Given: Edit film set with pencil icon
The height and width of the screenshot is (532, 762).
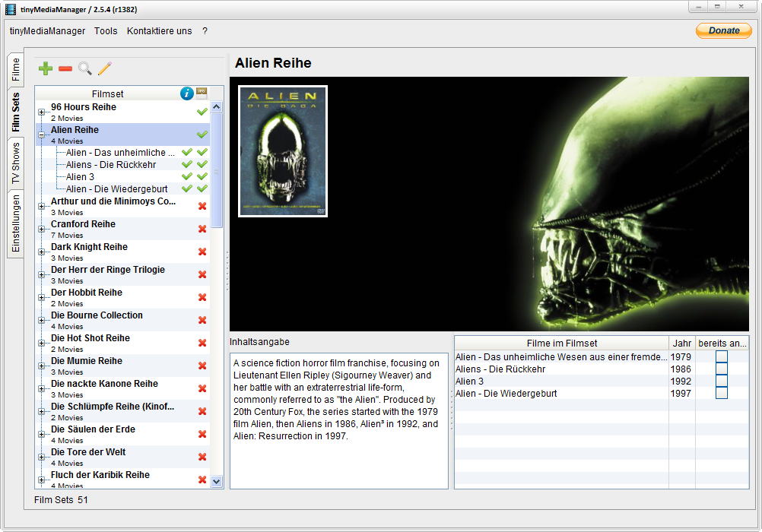Looking at the screenshot, I should tap(104, 68).
